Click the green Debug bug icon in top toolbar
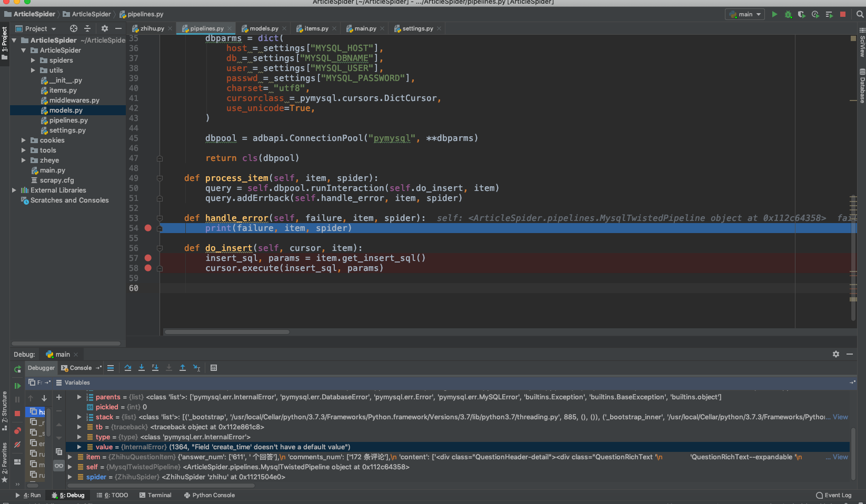Image resolution: width=866 pixels, height=504 pixels. tap(788, 14)
